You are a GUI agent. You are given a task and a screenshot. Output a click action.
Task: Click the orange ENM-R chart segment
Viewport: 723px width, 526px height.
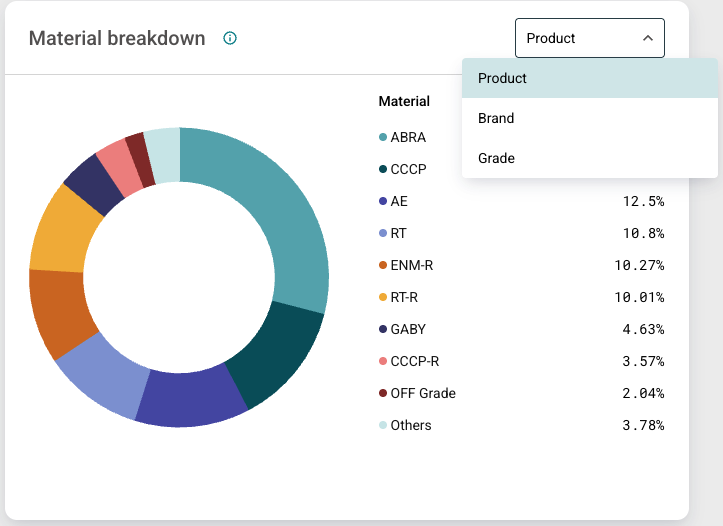tap(62, 312)
